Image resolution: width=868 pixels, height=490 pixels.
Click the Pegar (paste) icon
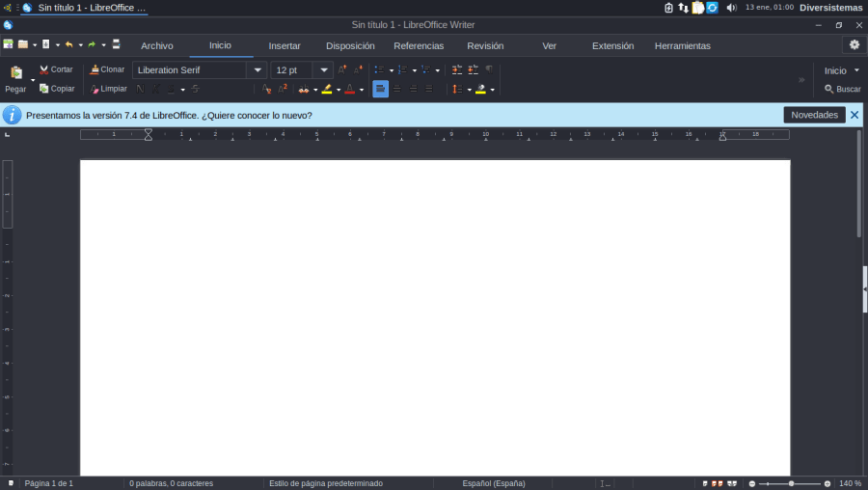[16, 72]
